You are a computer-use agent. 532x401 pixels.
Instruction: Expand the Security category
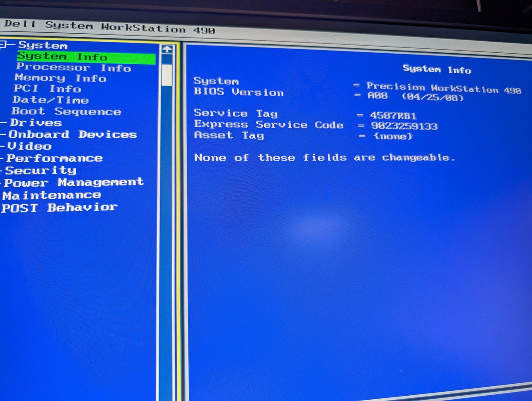click(x=40, y=170)
